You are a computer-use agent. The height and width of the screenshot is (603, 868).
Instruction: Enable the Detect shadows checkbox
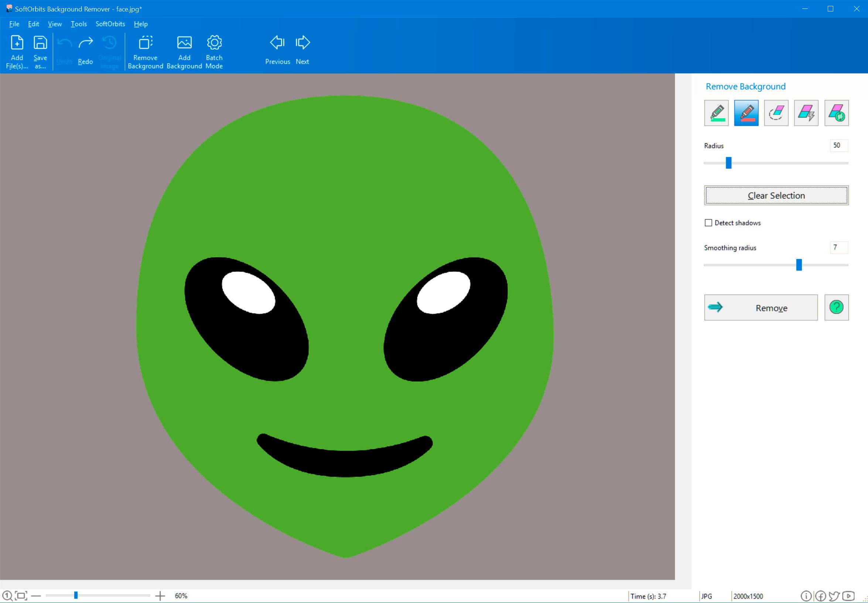(708, 222)
